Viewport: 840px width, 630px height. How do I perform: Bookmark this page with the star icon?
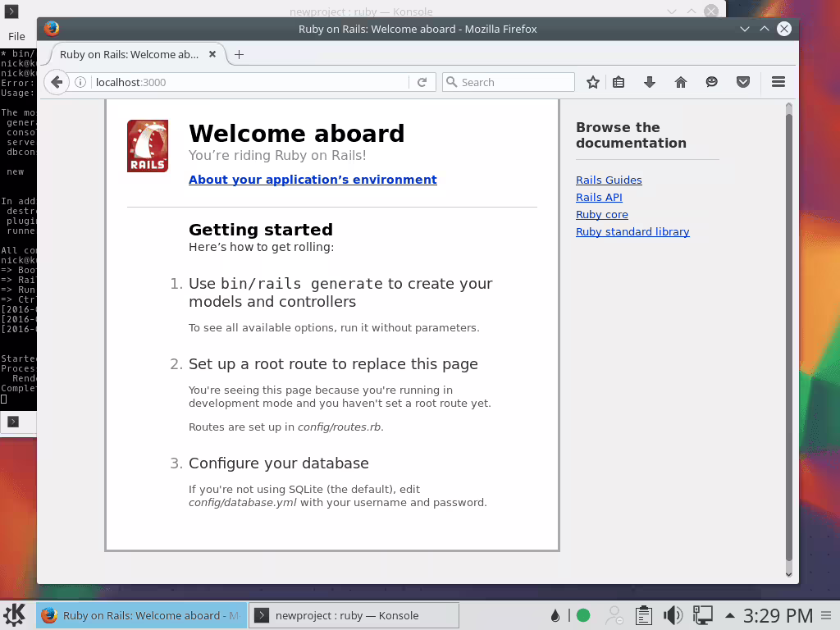pyautogui.click(x=592, y=82)
